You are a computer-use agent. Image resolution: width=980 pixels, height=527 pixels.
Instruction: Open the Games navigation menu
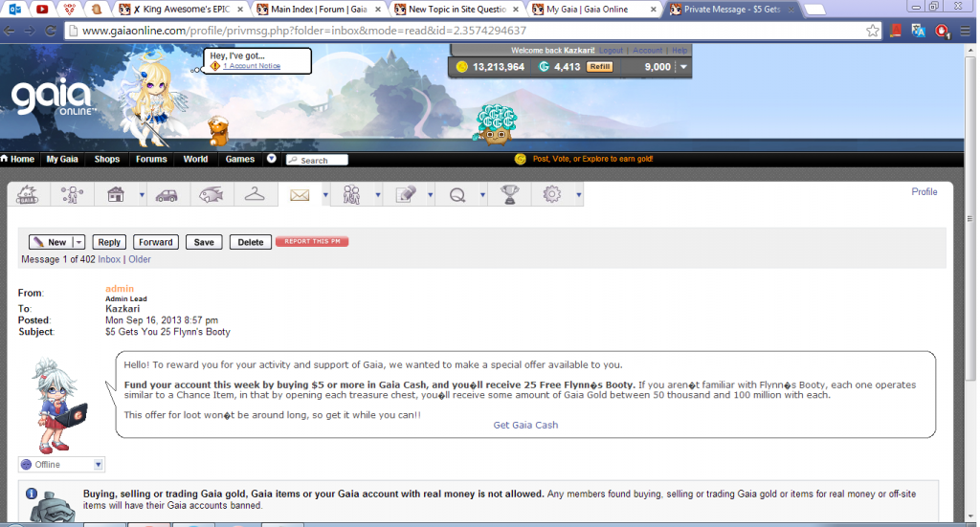(x=240, y=159)
